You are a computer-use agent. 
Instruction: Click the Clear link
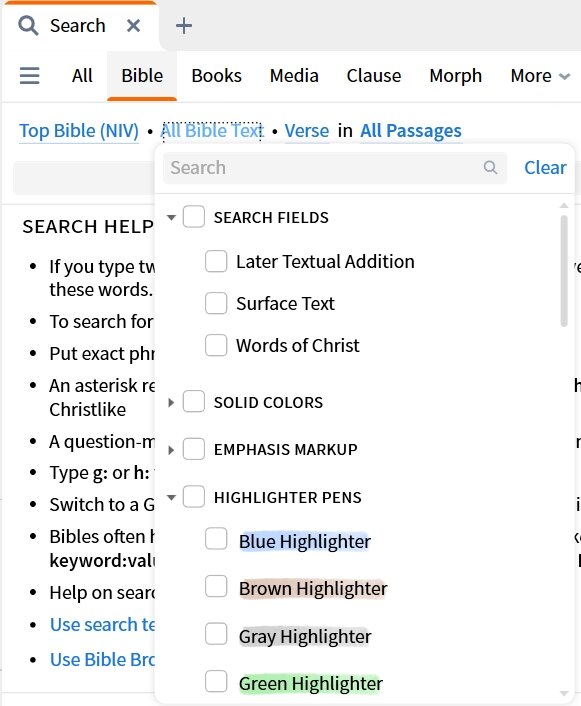tap(545, 167)
